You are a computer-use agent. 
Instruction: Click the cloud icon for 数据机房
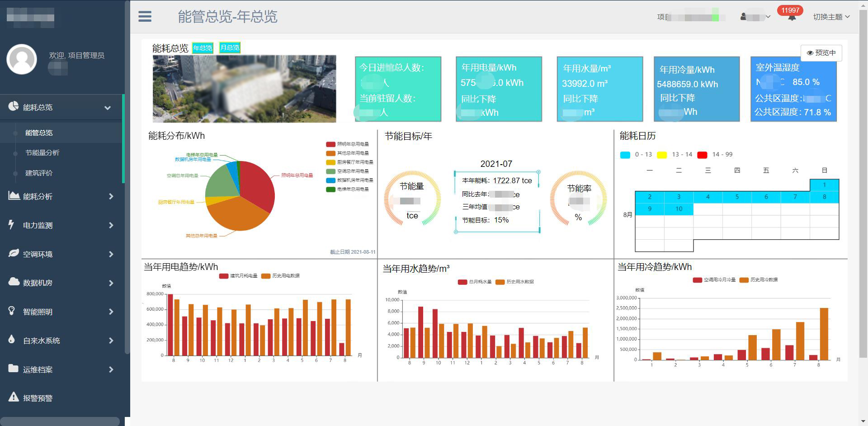click(x=14, y=282)
